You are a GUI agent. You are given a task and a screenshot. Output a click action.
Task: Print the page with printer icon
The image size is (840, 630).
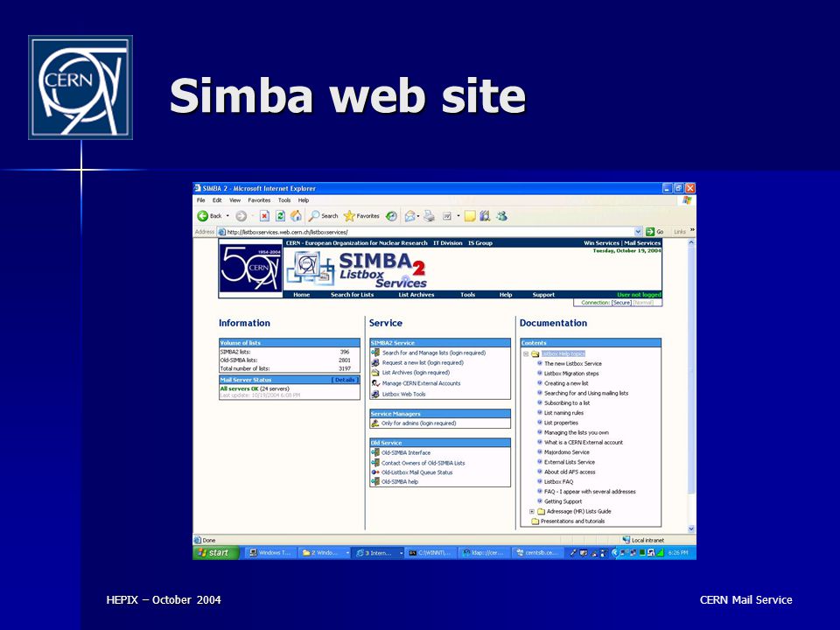(x=429, y=216)
